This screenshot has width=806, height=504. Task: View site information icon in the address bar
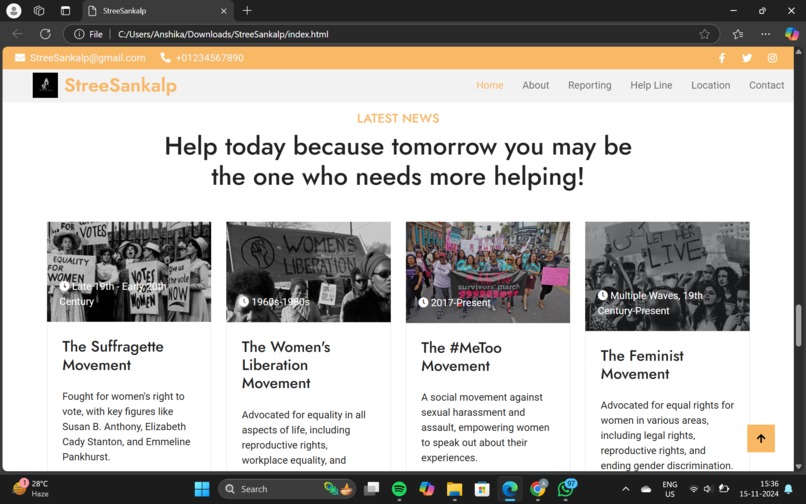coord(79,34)
